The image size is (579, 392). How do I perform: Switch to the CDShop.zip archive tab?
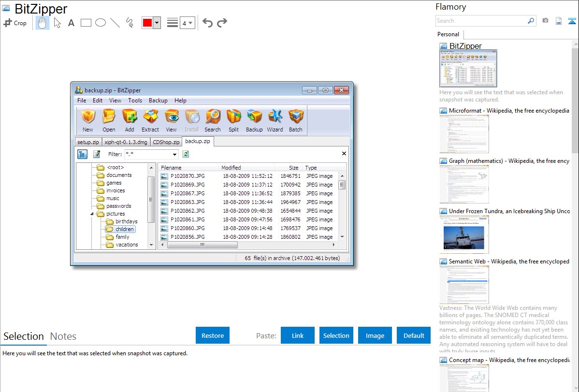point(166,142)
